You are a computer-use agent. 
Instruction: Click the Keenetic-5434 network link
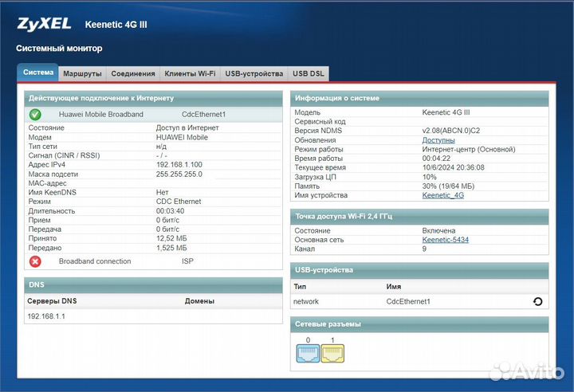point(445,240)
